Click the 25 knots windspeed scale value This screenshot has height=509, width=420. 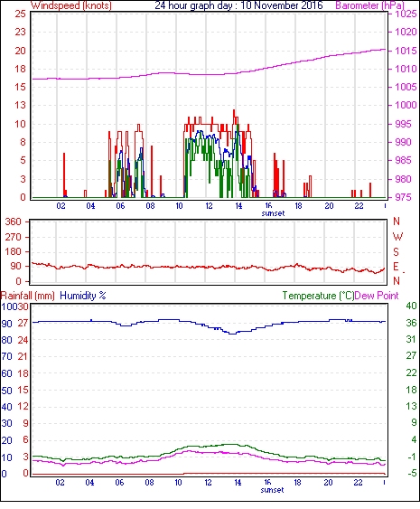pos(20,14)
